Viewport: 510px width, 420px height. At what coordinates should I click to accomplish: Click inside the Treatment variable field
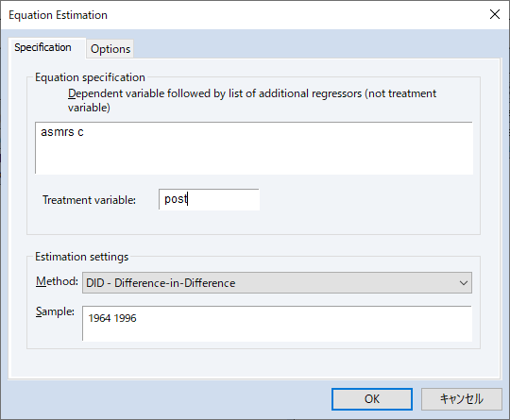pos(209,199)
